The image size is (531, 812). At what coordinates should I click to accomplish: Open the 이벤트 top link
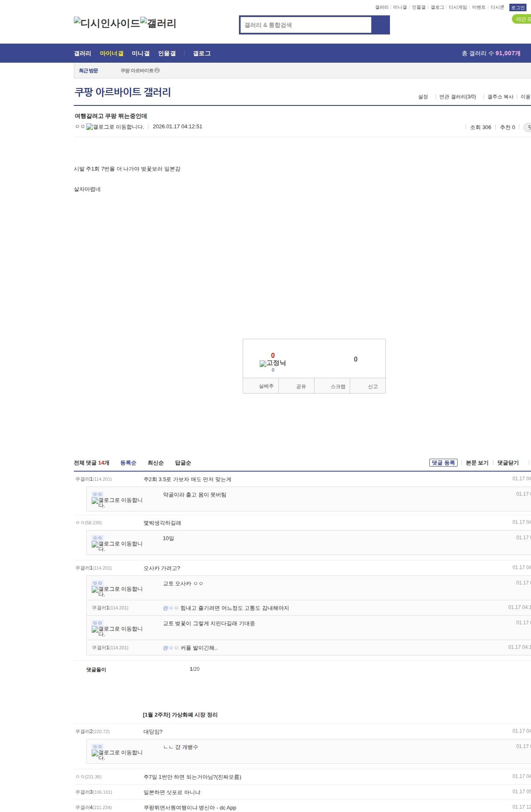[x=479, y=7]
